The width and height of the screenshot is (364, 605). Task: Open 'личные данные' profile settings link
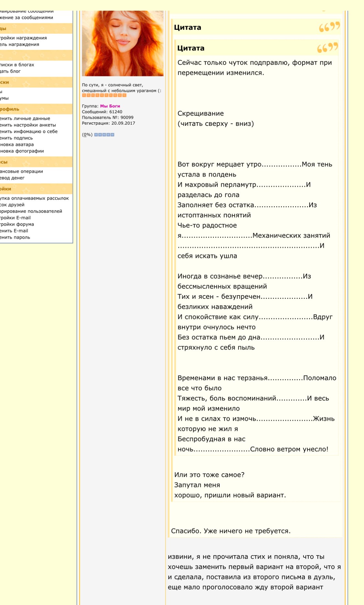point(25,118)
